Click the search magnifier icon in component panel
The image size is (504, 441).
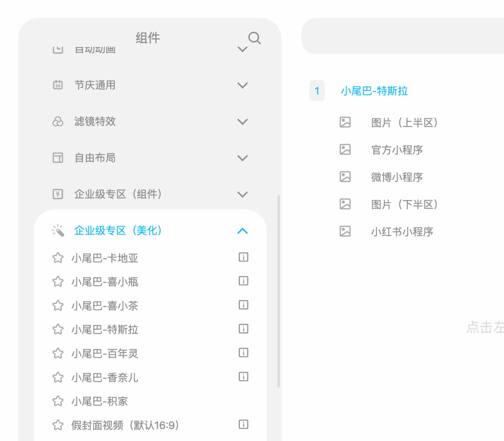click(254, 38)
